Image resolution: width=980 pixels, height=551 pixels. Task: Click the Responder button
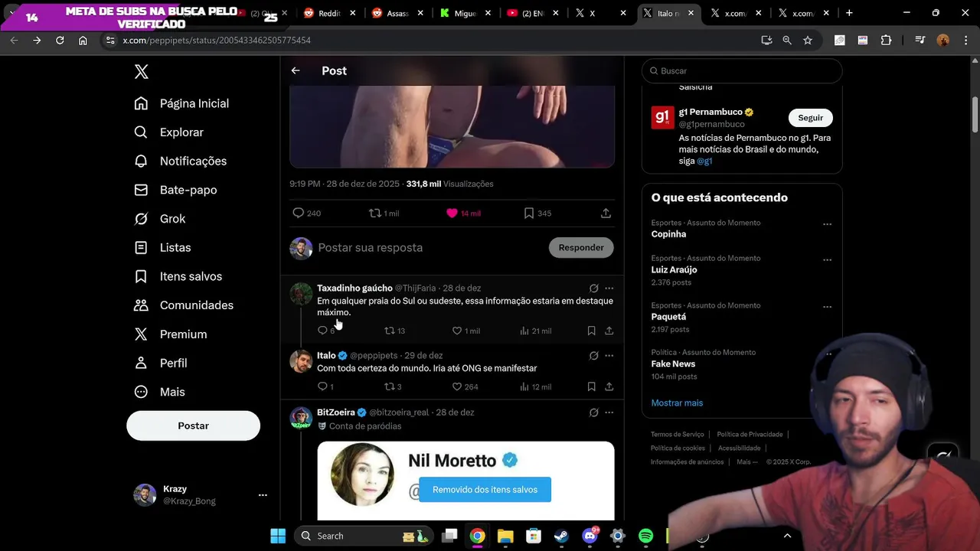click(581, 247)
